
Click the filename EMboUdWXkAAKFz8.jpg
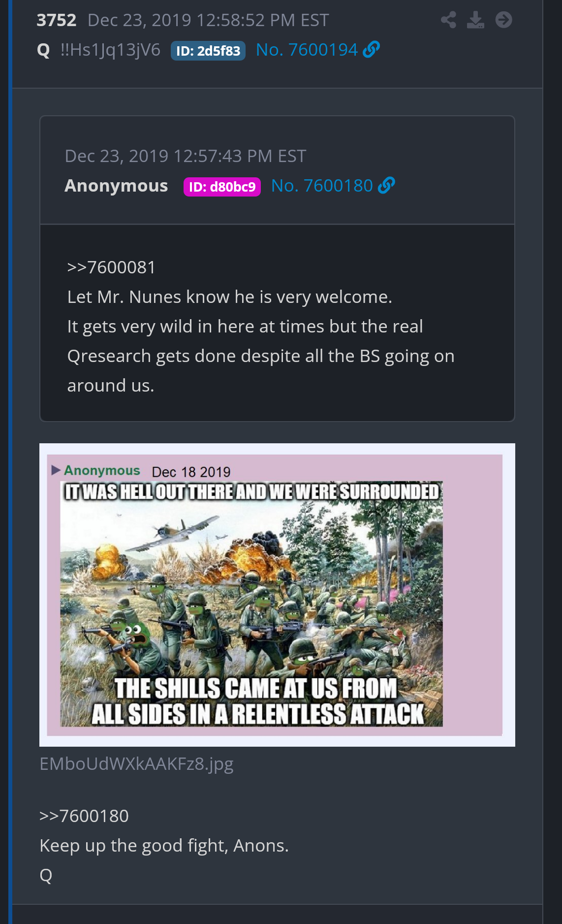(x=136, y=764)
